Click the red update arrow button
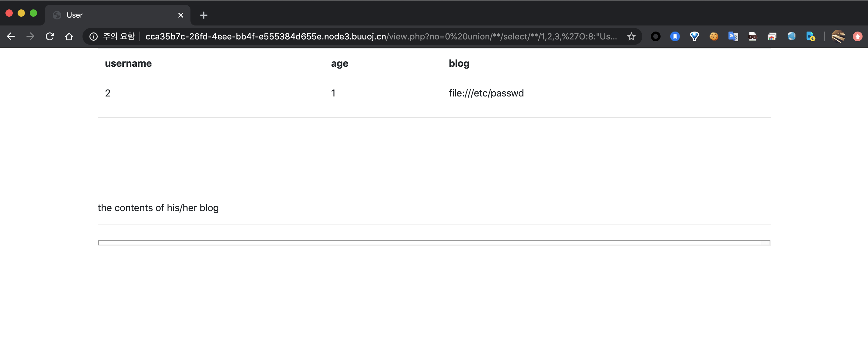The width and height of the screenshot is (868, 358). pyautogui.click(x=857, y=36)
